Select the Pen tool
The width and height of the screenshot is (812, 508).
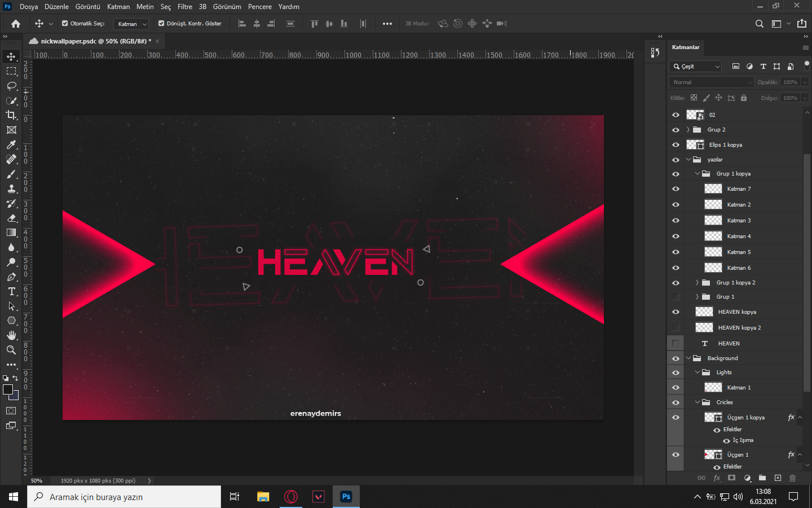coord(11,277)
